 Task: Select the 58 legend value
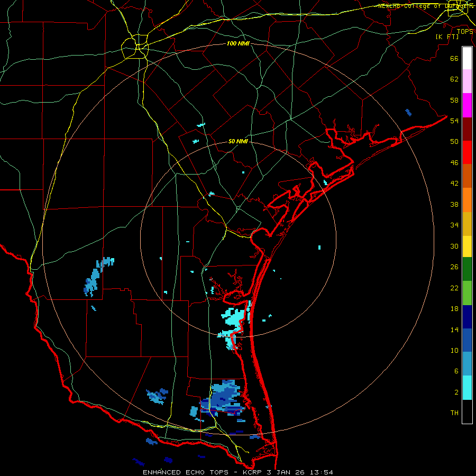[x=454, y=100]
